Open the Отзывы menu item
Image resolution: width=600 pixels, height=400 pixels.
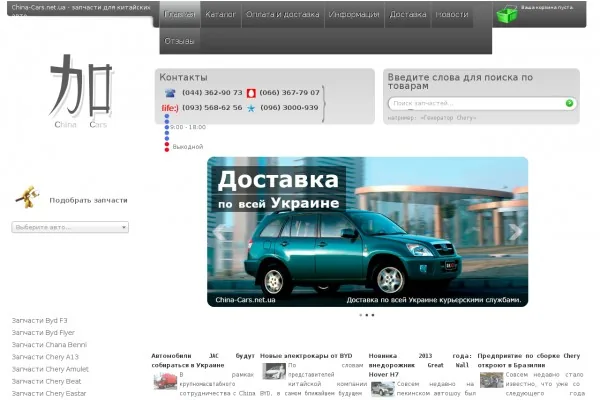[179, 41]
